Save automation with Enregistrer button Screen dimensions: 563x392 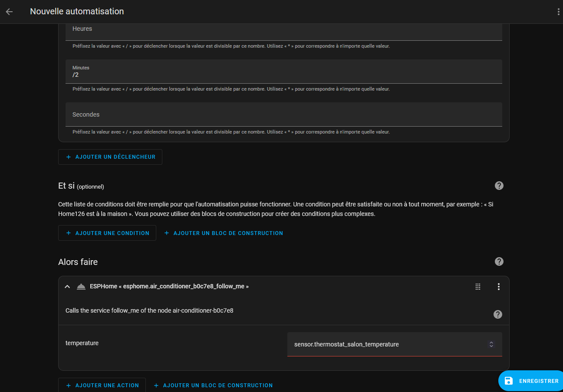point(531,381)
